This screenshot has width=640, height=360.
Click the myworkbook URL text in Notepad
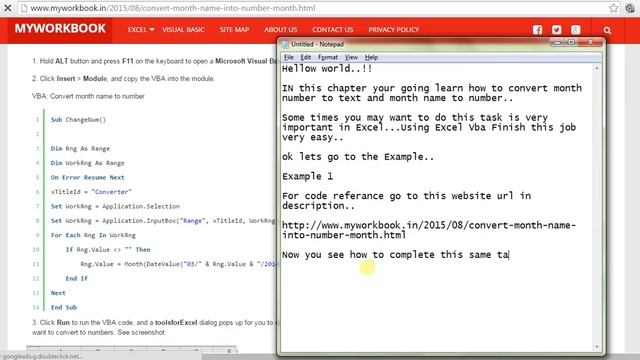429,230
